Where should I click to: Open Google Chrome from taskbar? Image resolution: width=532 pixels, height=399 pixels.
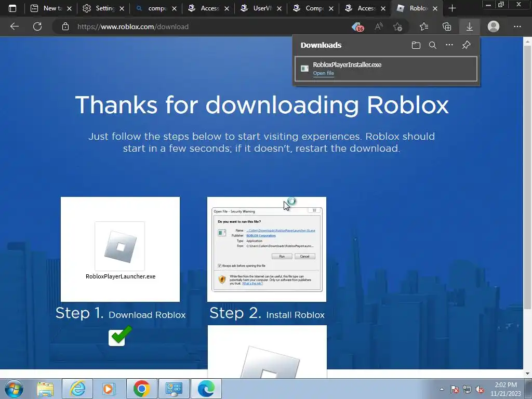pyautogui.click(x=141, y=389)
